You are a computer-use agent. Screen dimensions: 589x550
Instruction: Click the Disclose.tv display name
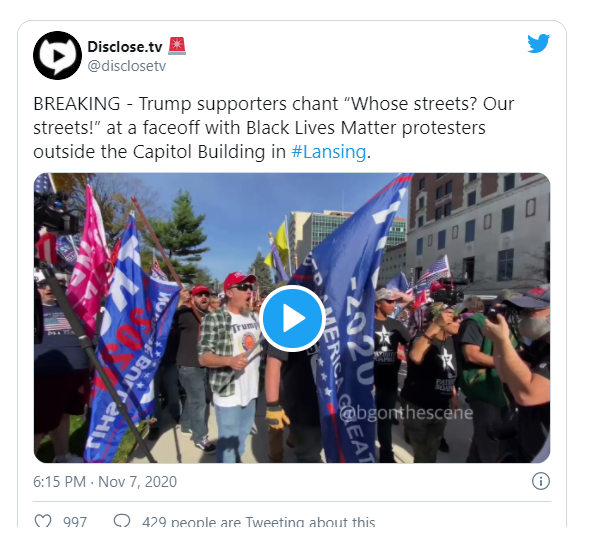click(125, 47)
